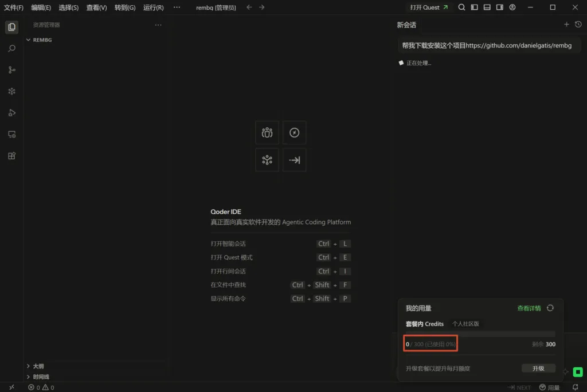Open the repo wiki cluster icon in the sidebar
The width and height of the screenshot is (587, 392).
11,91
